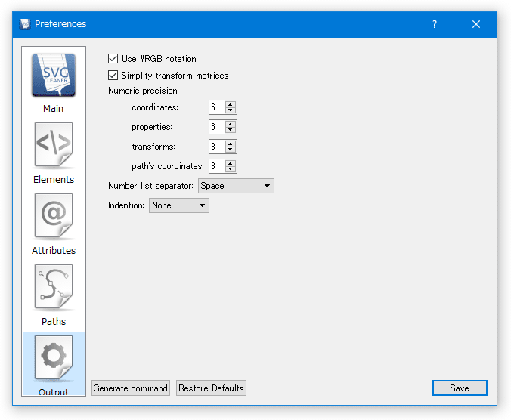Screen dimensions: 511x420
Task: Click the coordinates label
Action: pos(155,107)
